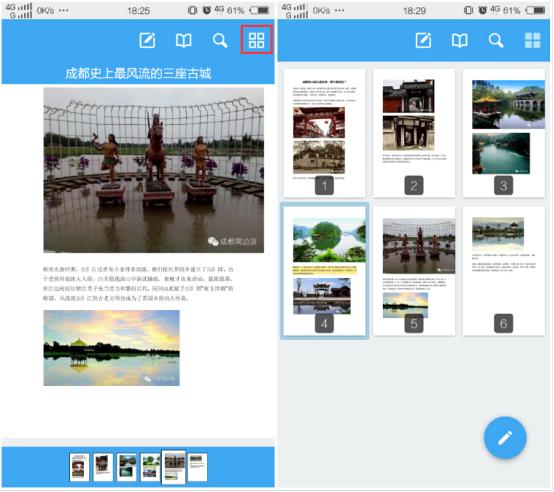554x492 pixels.
Task: Open reading mode book icon in right screen
Action: tap(460, 40)
